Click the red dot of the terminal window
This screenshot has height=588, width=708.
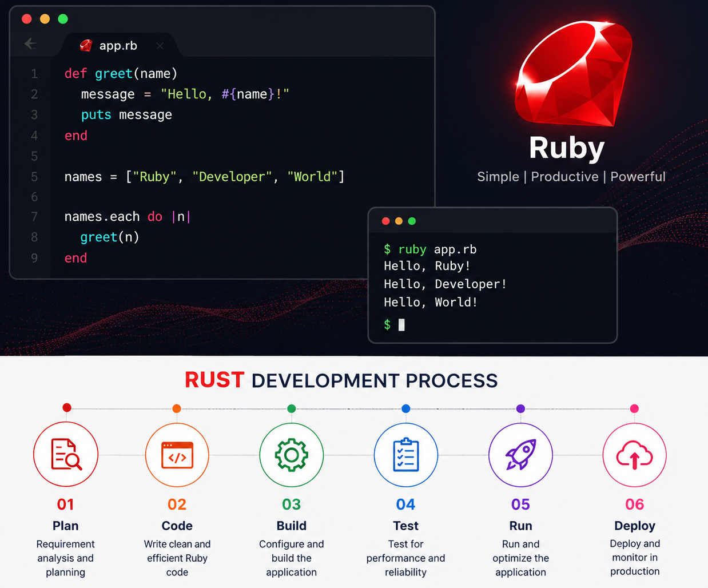pos(385,221)
